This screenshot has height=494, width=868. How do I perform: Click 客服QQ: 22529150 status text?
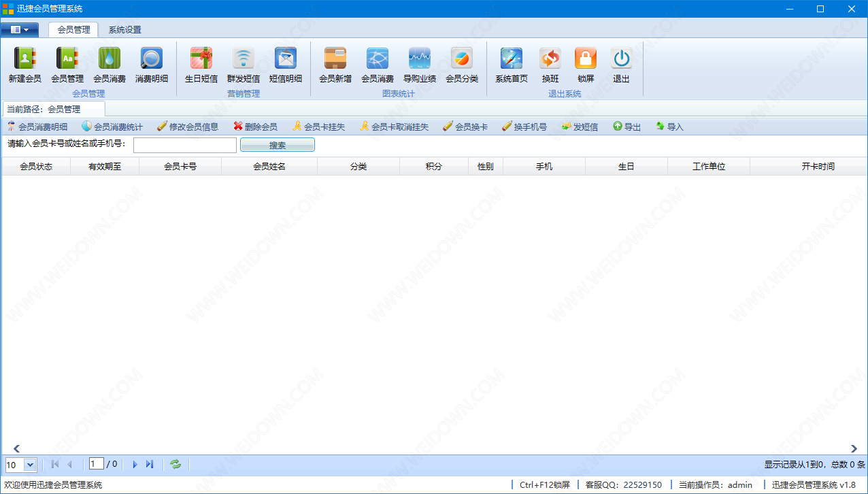pos(623,485)
